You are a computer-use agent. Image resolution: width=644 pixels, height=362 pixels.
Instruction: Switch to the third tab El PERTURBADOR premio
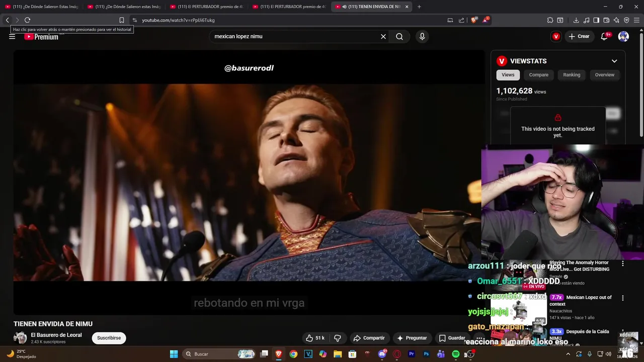(206, 7)
